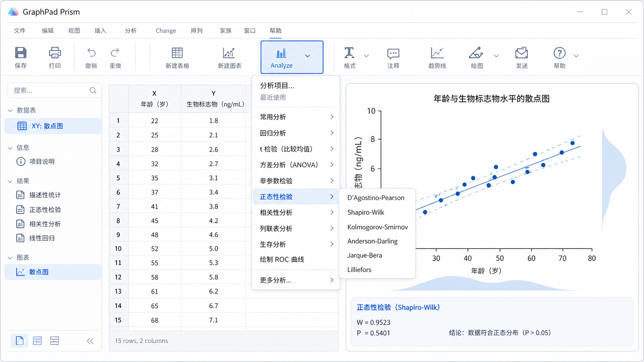Viewport: 644px width, 362px height.
Task: Click the search magnifier icon
Action: pos(93,90)
